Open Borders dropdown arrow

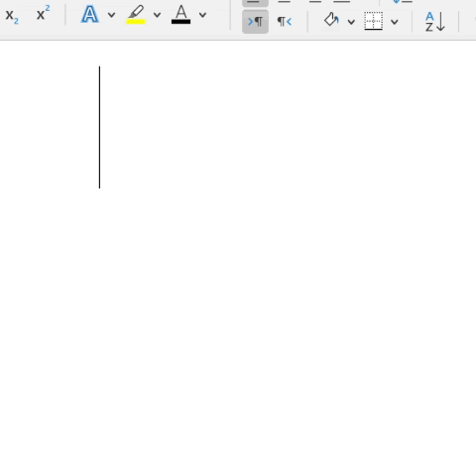(395, 22)
